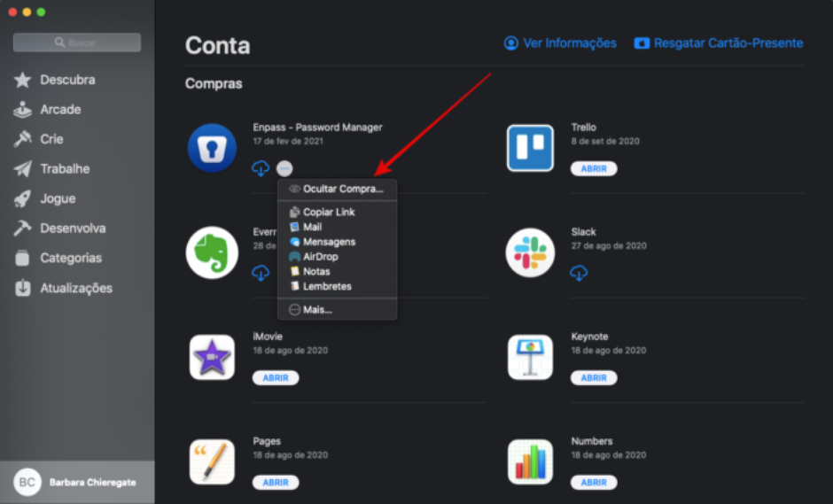833x504 pixels.
Task: Select Jogue in the sidebar
Action: tap(44, 198)
